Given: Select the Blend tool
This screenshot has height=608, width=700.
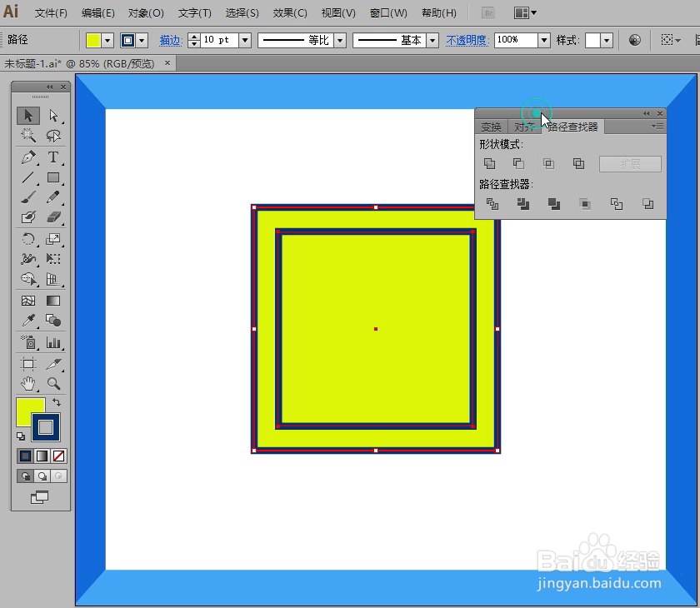Looking at the screenshot, I should [53, 321].
